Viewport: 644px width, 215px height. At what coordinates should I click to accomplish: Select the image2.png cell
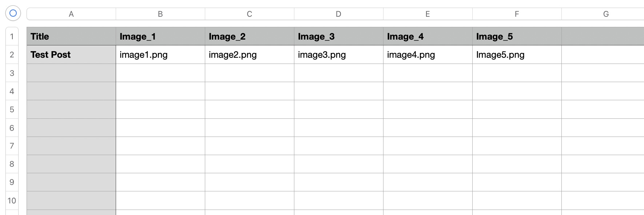tap(249, 54)
